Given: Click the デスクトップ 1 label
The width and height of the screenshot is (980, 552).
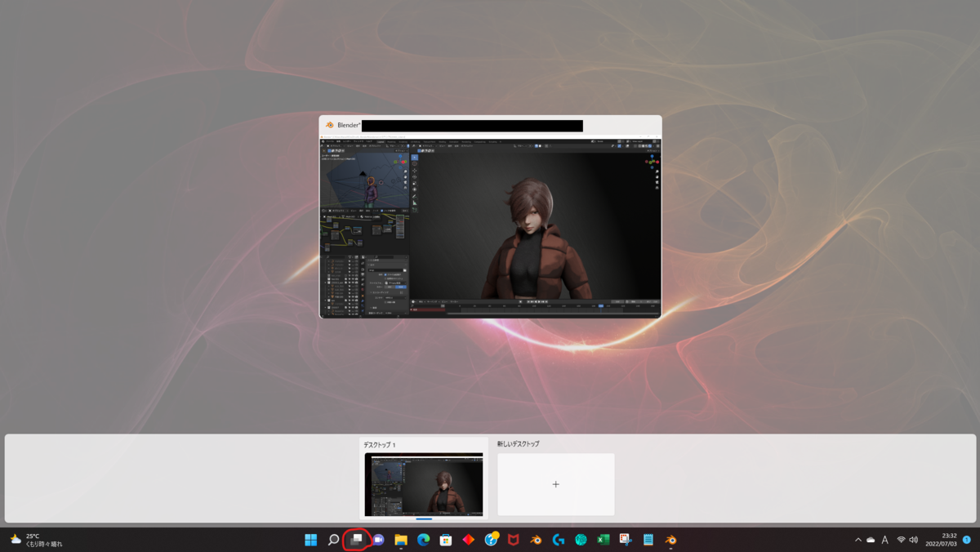Looking at the screenshot, I should tap(380, 445).
